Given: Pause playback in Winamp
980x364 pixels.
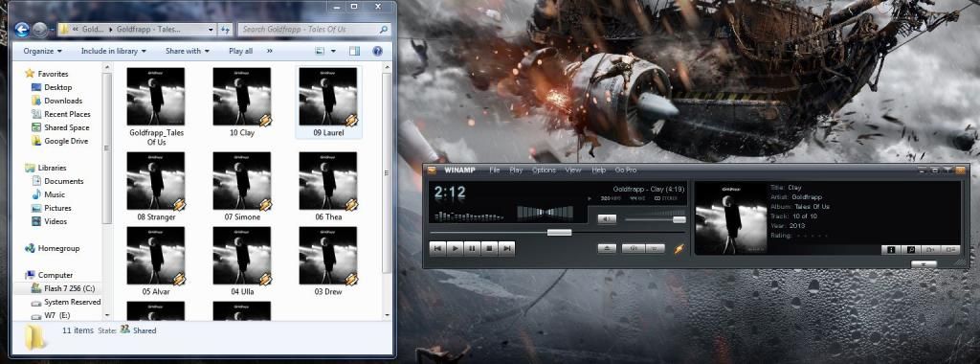Looking at the screenshot, I should pyautogui.click(x=473, y=248).
